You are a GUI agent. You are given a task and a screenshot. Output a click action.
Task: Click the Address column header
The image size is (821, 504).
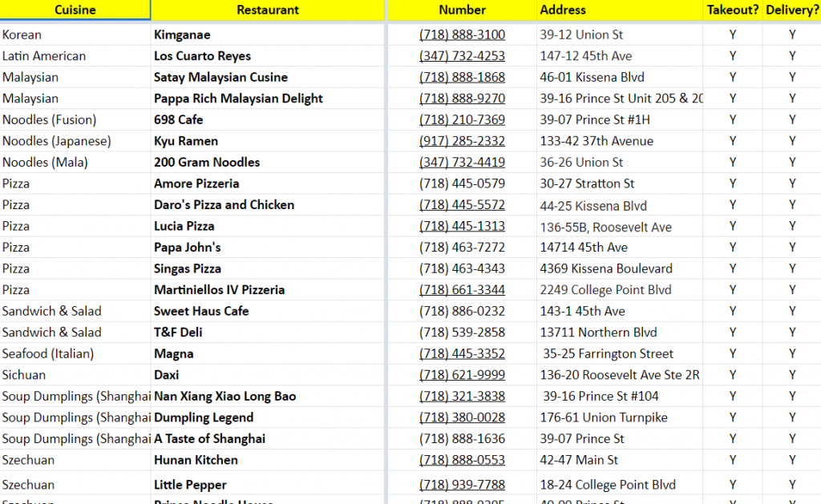coord(620,10)
